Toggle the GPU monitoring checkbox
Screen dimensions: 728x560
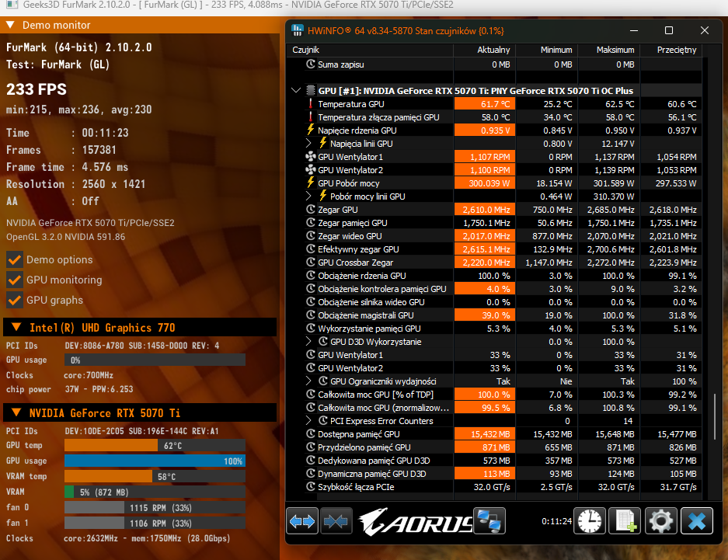[15, 280]
